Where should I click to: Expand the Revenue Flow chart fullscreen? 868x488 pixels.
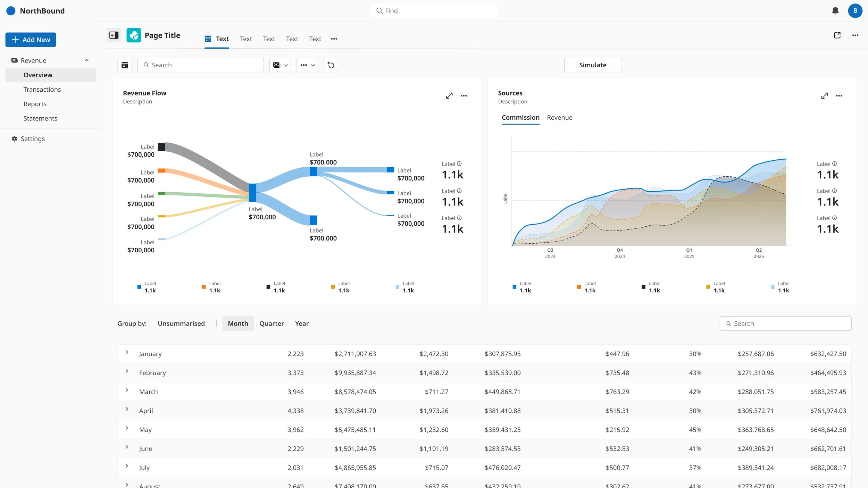point(449,96)
